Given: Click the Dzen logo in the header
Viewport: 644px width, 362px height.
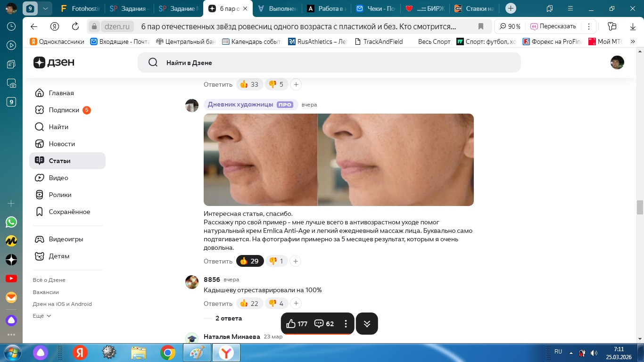Looking at the screenshot, I should coord(54,62).
